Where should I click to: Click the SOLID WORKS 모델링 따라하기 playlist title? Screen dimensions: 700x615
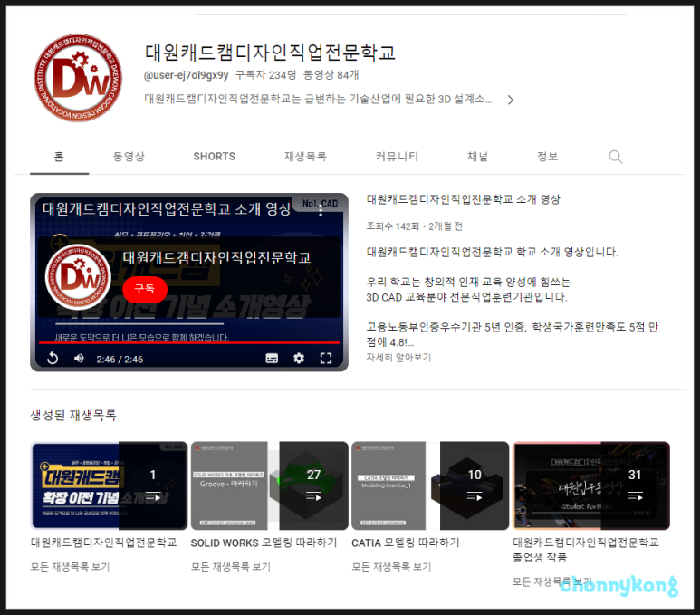click(264, 543)
